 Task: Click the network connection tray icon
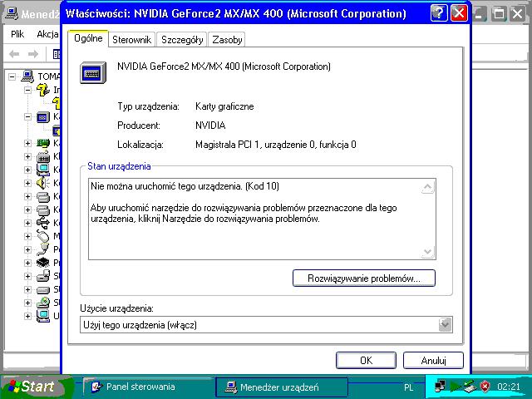[x=441, y=387]
